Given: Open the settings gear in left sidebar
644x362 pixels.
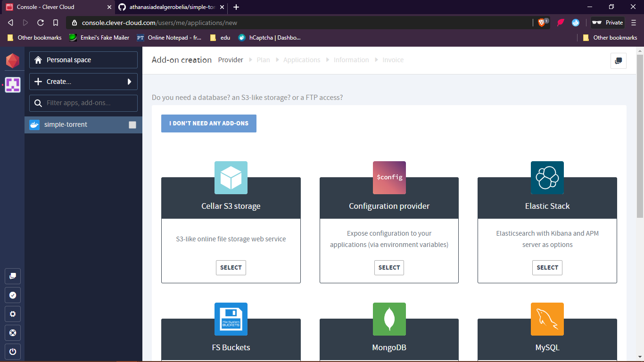Looking at the screenshot, I should pos(13,314).
